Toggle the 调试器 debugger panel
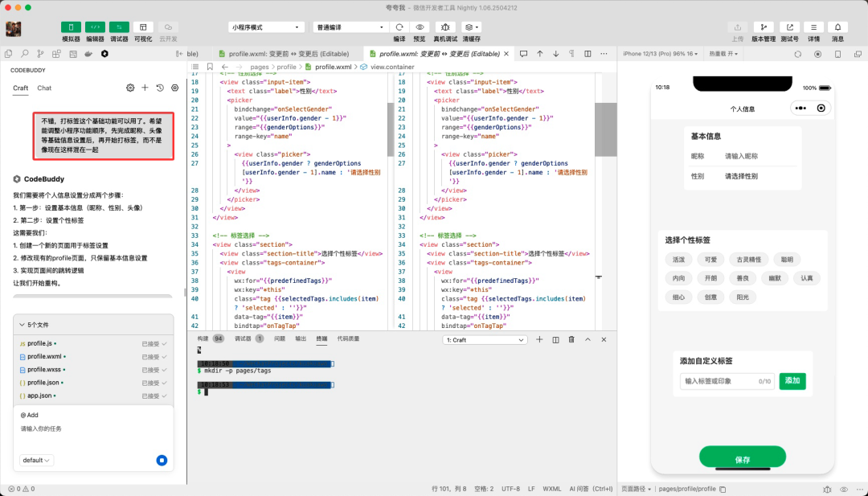This screenshot has width=868, height=496. [119, 27]
